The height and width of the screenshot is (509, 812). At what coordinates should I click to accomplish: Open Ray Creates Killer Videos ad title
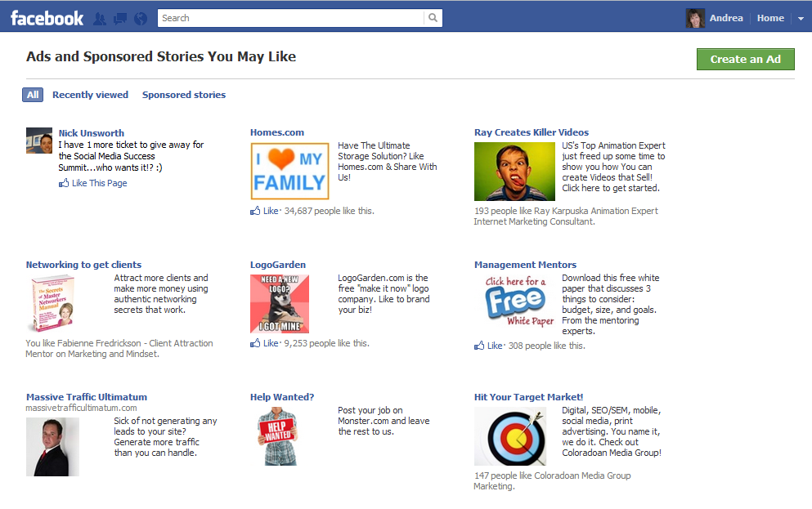point(532,132)
